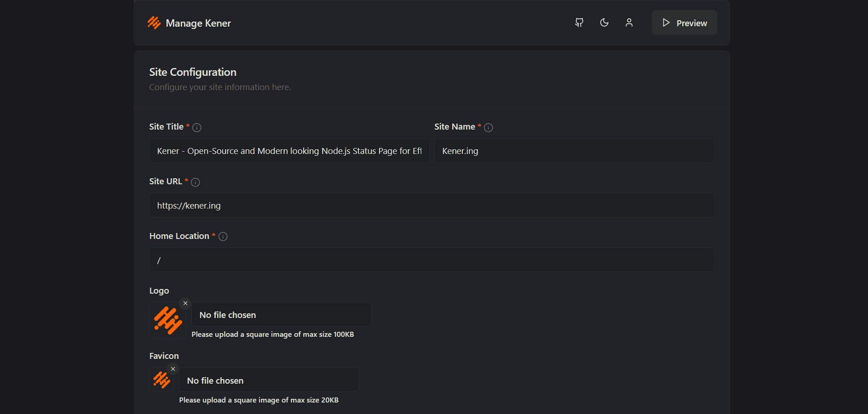Click the Favicon image thumbnail
The height and width of the screenshot is (414, 868).
pyautogui.click(x=161, y=379)
